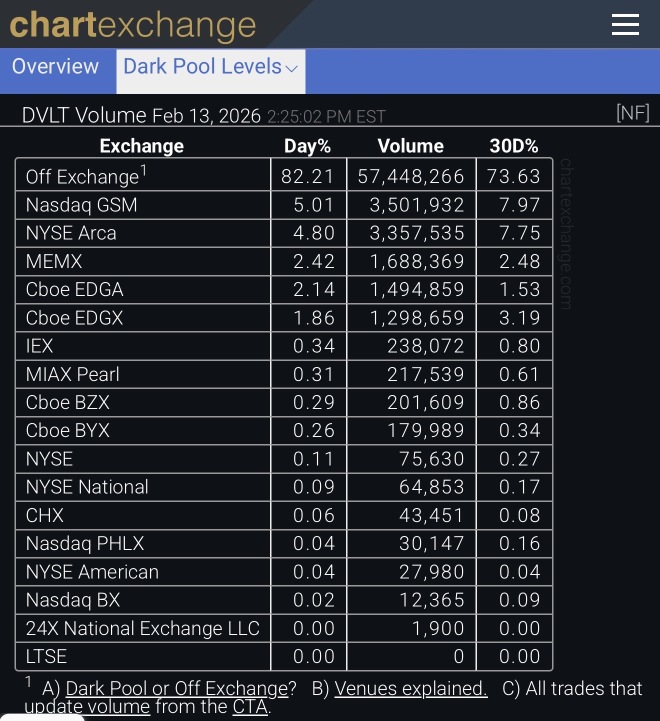The width and height of the screenshot is (660, 721).
Task: Expand the Dark Pool Levels chevron
Action: 292,69
